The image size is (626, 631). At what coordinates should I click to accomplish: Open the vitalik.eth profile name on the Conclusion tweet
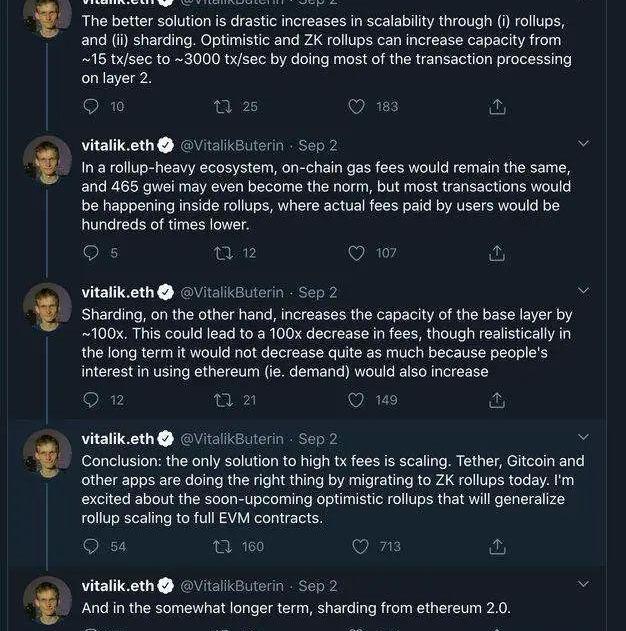pos(117,438)
